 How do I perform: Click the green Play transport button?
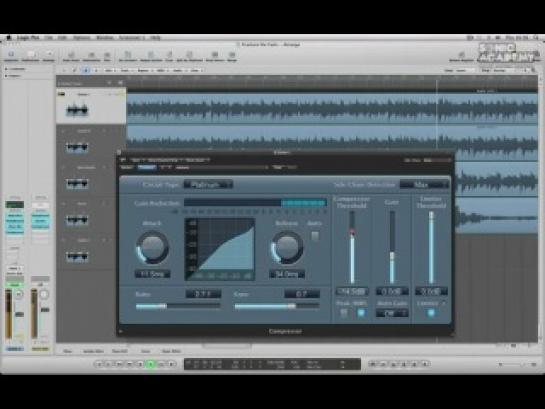pyautogui.click(x=151, y=364)
